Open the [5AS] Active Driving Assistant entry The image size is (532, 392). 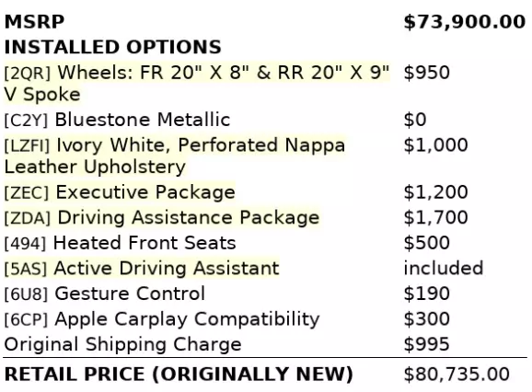coord(142,268)
